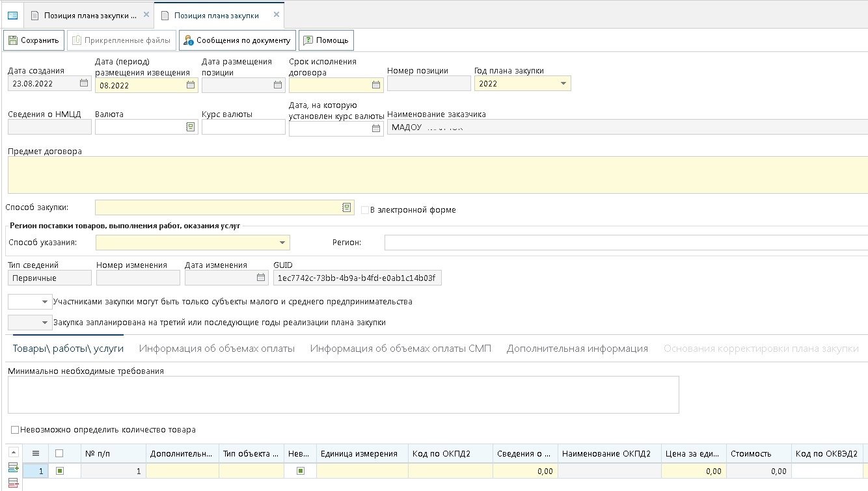
Task: Expand dropdown for малого и среднего предпринимательства
Action: coord(45,302)
